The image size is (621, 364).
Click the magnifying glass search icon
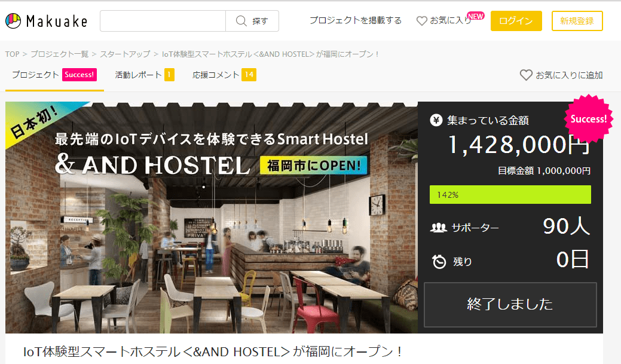click(241, 20)
